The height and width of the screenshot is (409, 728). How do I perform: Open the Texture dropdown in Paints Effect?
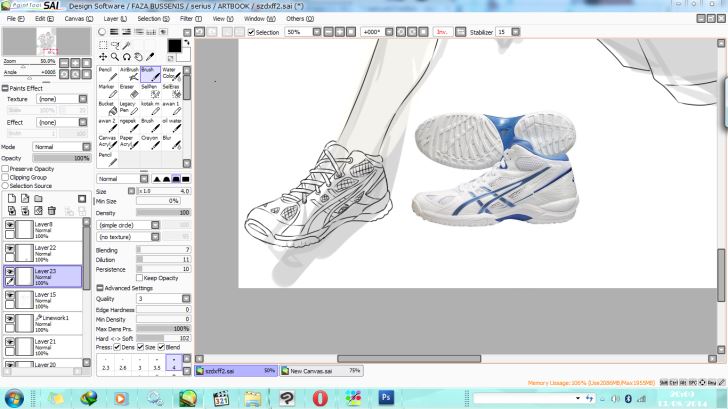[x=83, y=99]
